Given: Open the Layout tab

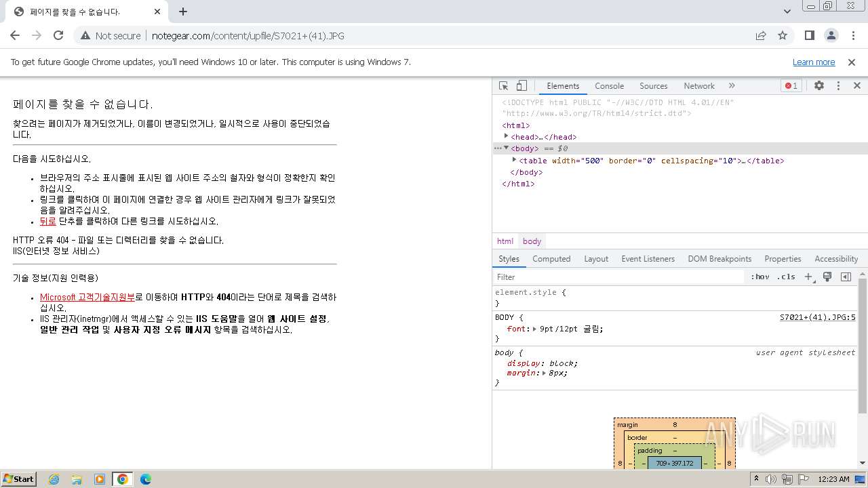Looking at the screenshot, I should (596, 259).
